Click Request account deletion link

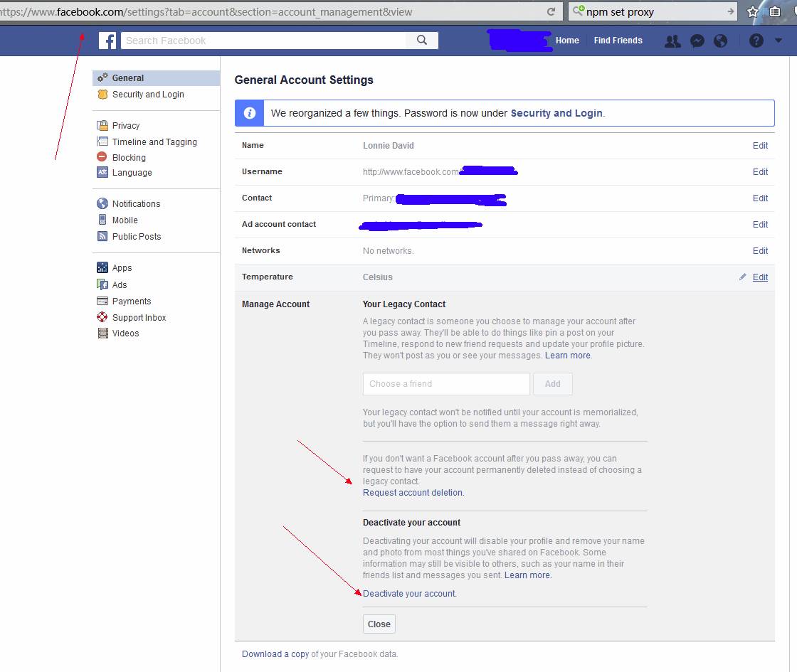413,492
